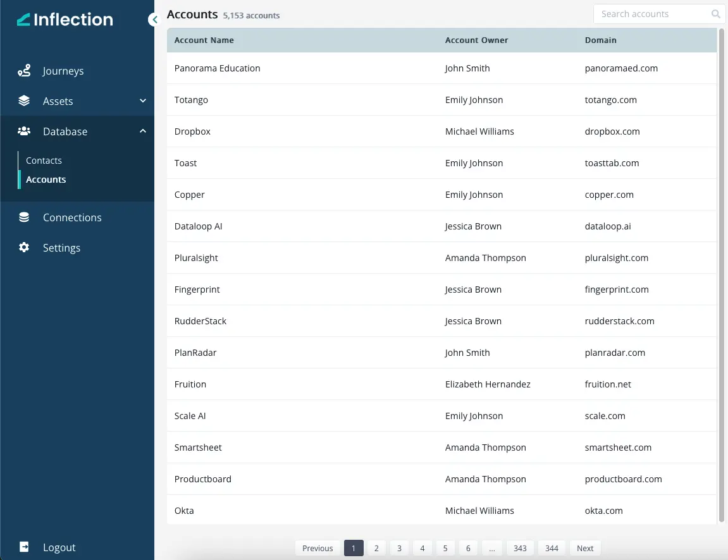The width and height of the screenshot is (728, 560).
Task: Expand the Assets menu chevron
Action: point(143,100)
